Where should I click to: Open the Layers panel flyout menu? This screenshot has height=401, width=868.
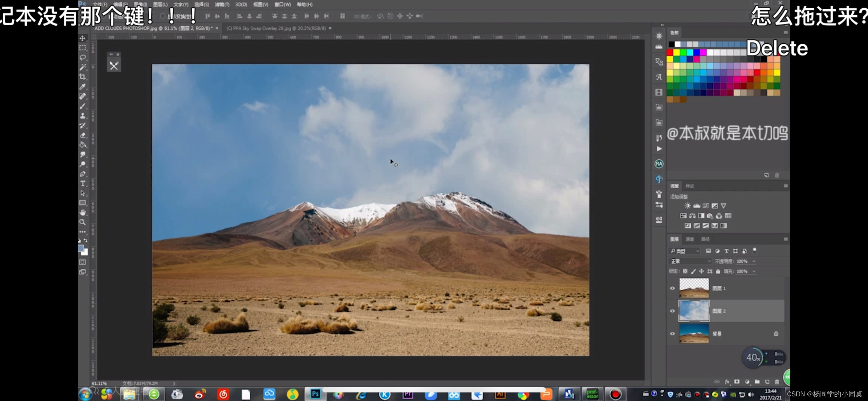(x=785, y=239)
